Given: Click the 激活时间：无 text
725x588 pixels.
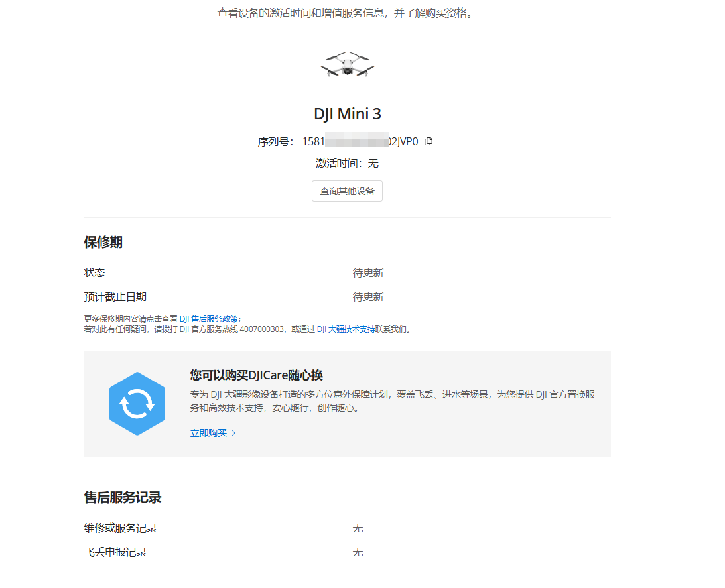Looking at the screenshot, I should [347, 163].
